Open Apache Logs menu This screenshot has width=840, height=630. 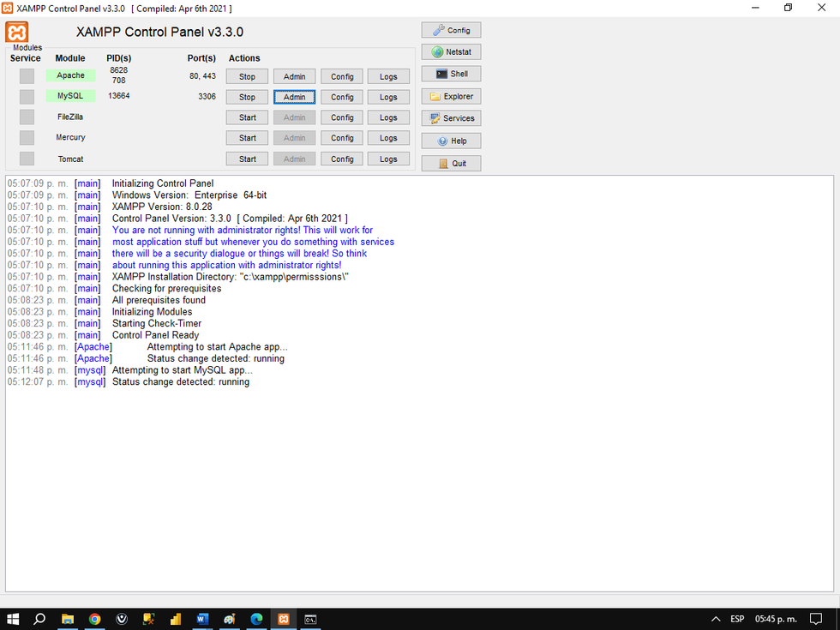(x=388, y=76)
